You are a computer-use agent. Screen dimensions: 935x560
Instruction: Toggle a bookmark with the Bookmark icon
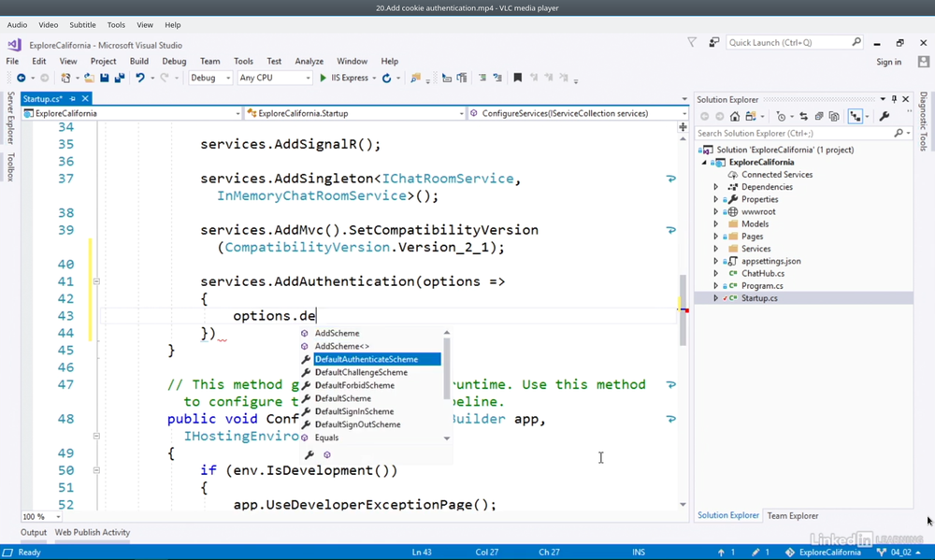(518, 79)
